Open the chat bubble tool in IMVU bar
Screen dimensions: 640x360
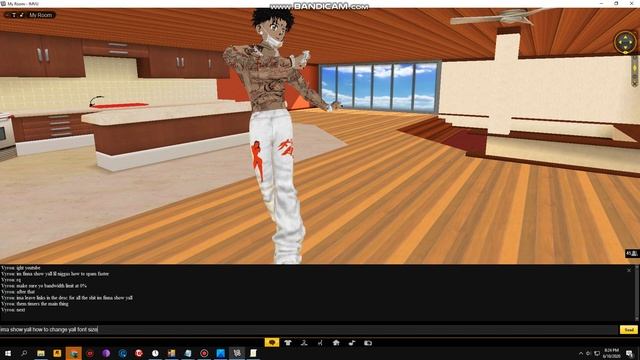(272, 343)
